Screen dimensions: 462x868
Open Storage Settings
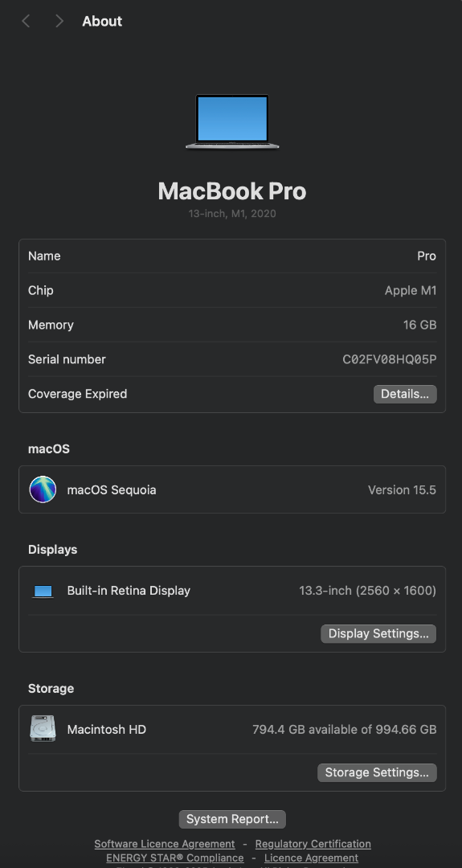click(x=377, y=773)
